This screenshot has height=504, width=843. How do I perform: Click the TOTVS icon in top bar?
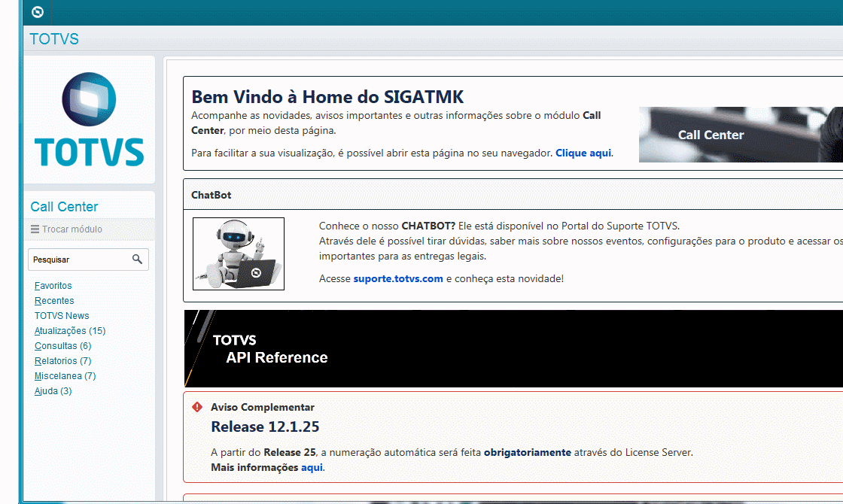click(38, 12)
